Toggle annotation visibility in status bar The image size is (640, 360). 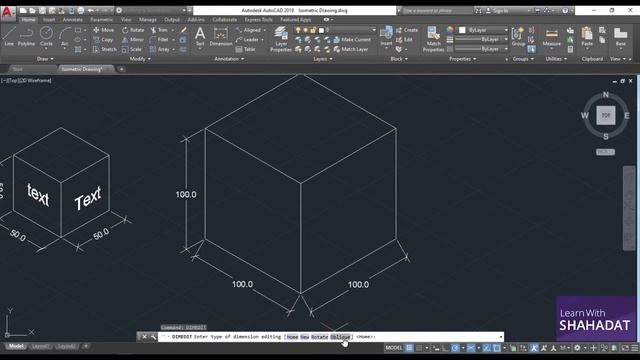[x=534, y=348]
